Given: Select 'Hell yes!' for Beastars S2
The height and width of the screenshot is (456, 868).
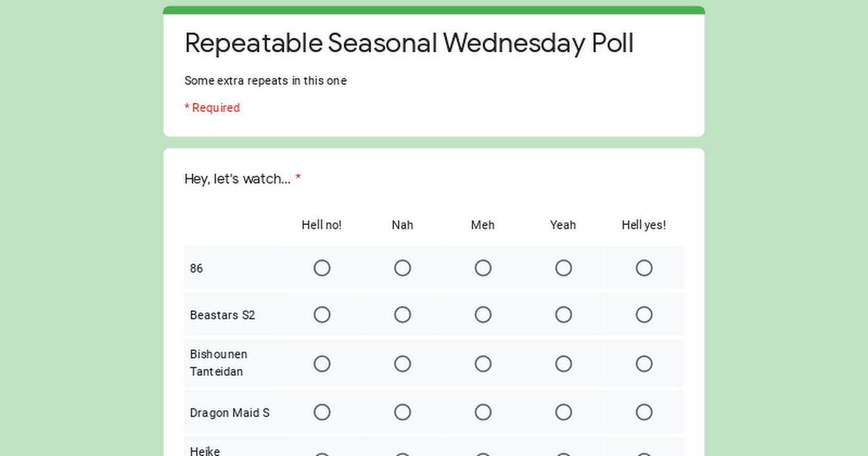Looking at the screenshot, I should 644,315.
